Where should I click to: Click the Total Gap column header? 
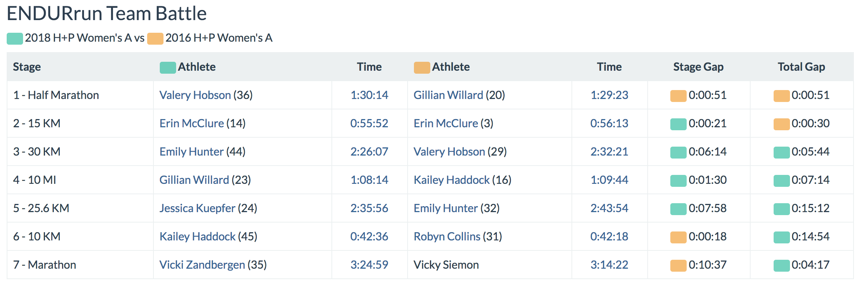pos(801,67)
